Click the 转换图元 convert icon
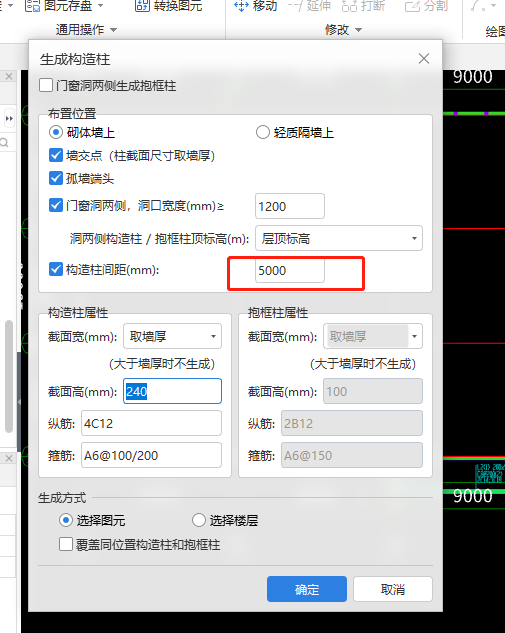This screenshot has width=505, height=633. click(142, 6)
